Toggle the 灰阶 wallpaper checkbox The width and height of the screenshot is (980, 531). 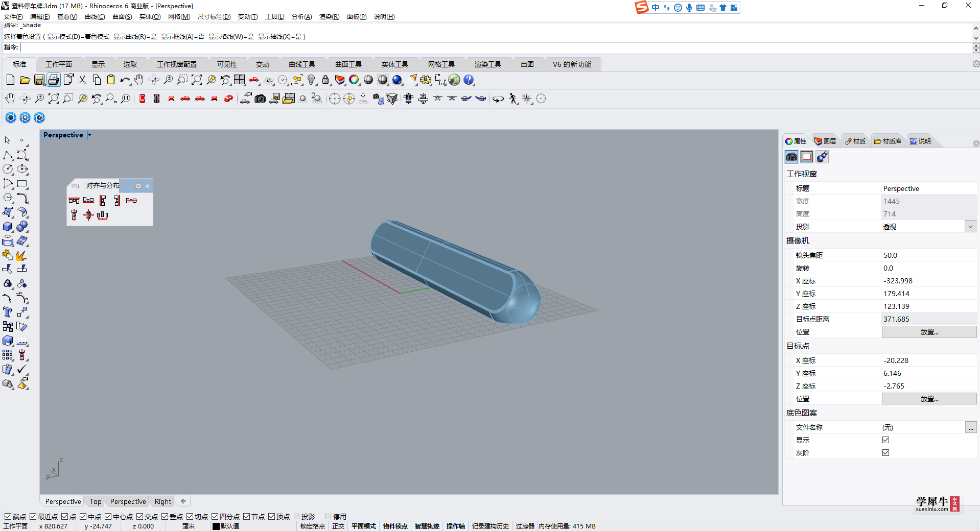pyautogui.click(x=885, y=452)
